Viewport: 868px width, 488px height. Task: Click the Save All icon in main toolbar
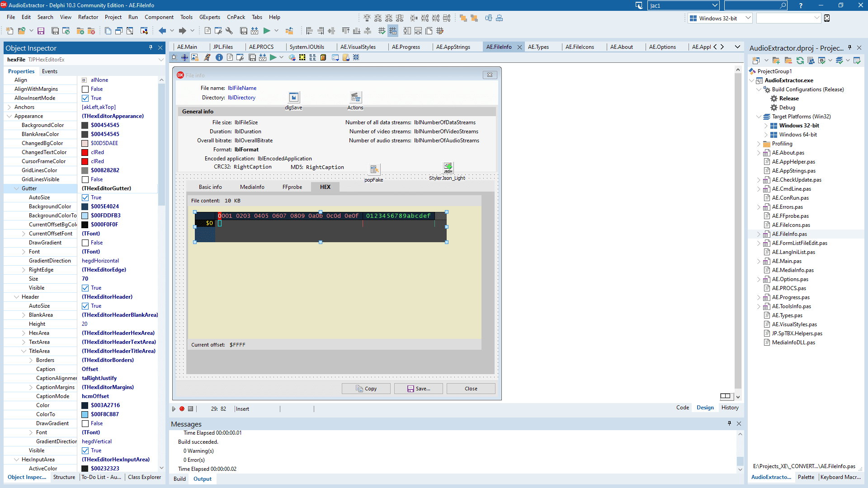55,31
